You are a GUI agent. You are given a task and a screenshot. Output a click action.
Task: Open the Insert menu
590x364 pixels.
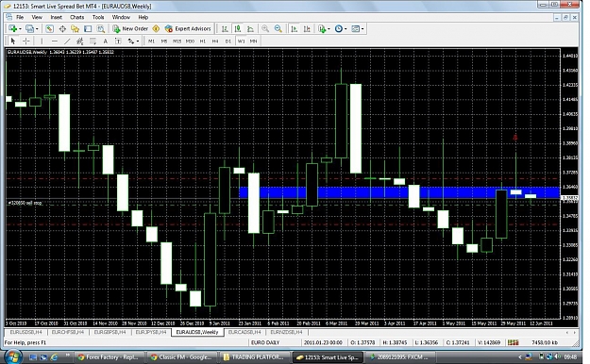tap(57, 17)
